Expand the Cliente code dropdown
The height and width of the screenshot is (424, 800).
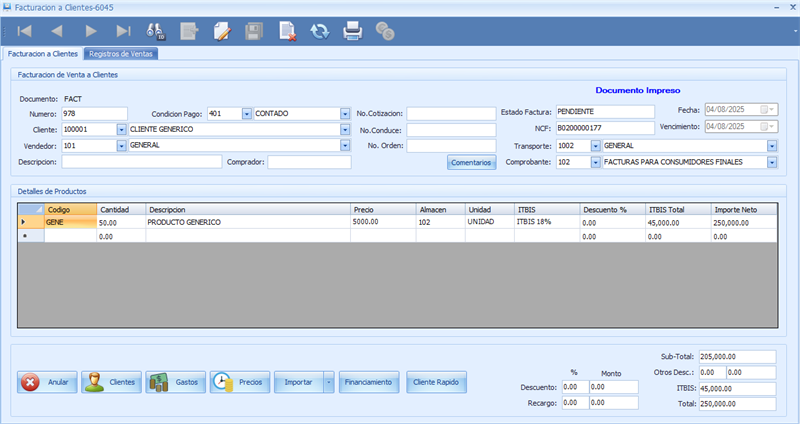pyautogui.click(x=122, y=129)
